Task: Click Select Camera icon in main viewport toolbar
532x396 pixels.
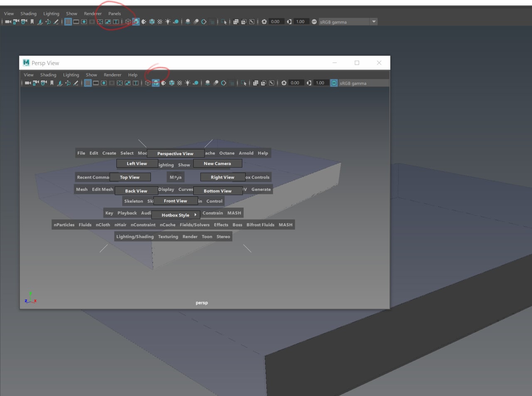Action: (8, 22)
